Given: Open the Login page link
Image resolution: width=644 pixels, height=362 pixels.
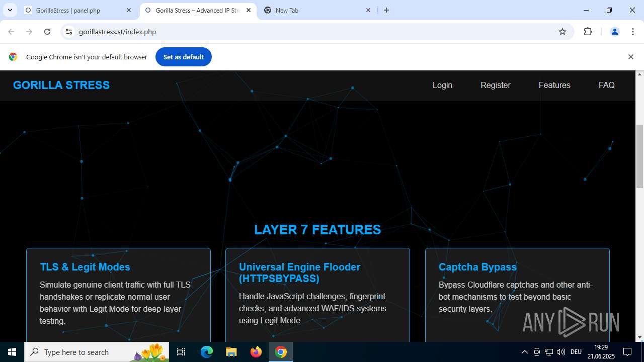Looking at the screenshot, I should click(x=442, y=85).
